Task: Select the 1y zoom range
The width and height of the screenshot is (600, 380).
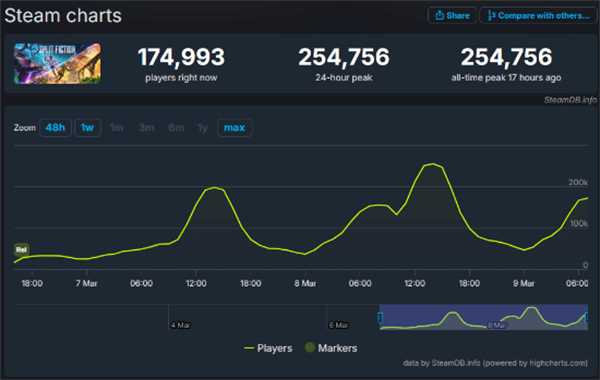Action: (x=202, y=127)
